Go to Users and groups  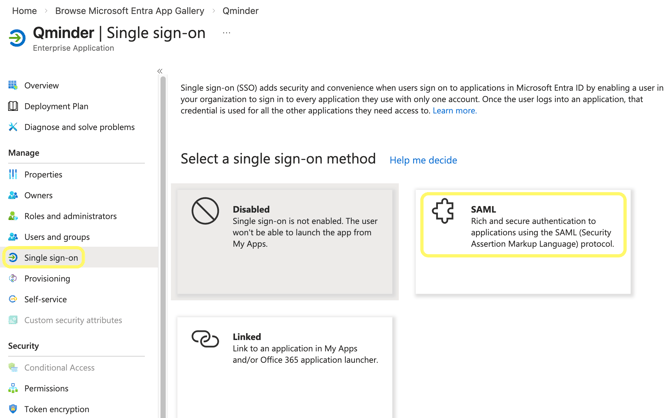pos(57,237)
